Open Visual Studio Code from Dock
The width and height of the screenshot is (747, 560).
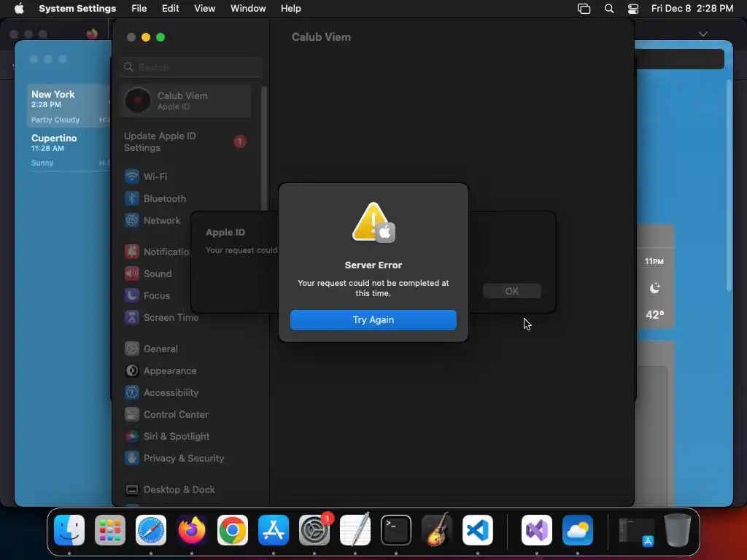coord(478,530)
